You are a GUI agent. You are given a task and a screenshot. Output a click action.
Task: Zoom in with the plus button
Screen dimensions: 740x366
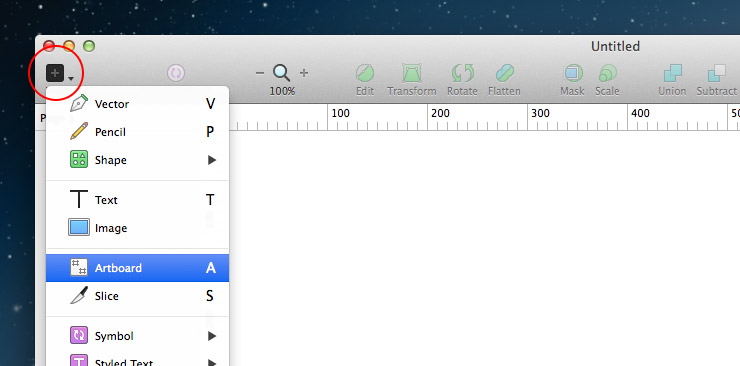[x=304, y=73]
